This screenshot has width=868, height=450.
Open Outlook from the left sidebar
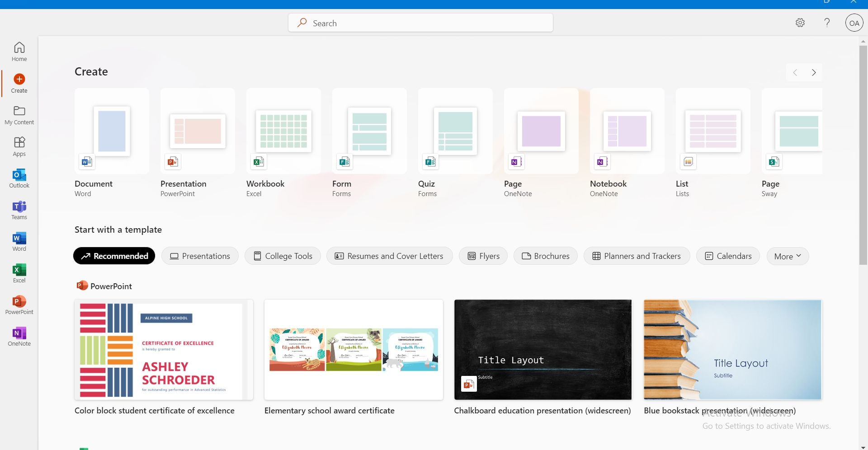[x=19, y=178]
